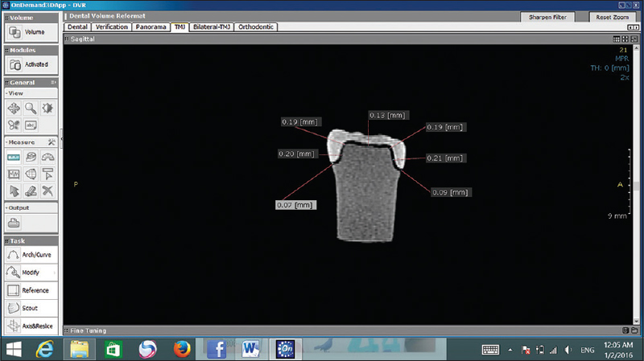Open the Axis&Reslice task
Image resolution: width=644 pixels, height=361 pixels.
pyautogui.click(x=29, y=326)
